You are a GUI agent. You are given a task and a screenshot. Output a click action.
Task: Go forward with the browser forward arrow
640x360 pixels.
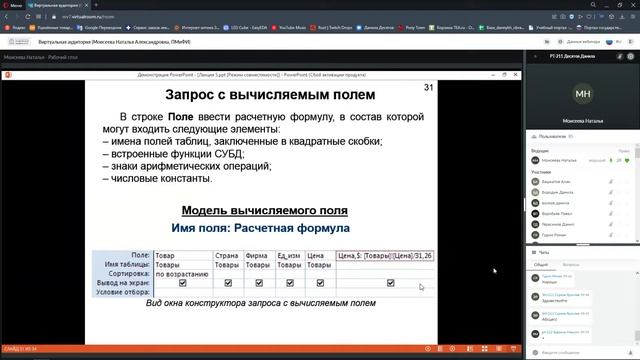[x=17, y=17]
